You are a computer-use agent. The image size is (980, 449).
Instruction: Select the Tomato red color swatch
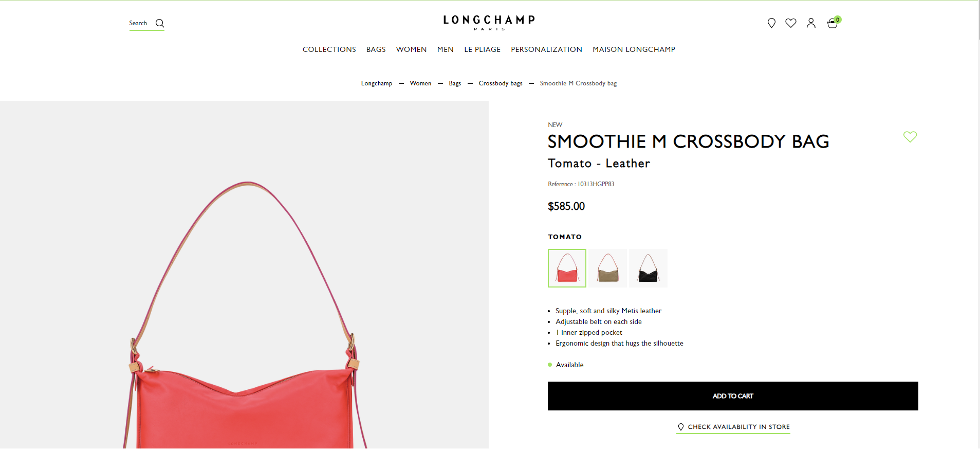coord(567,268)
